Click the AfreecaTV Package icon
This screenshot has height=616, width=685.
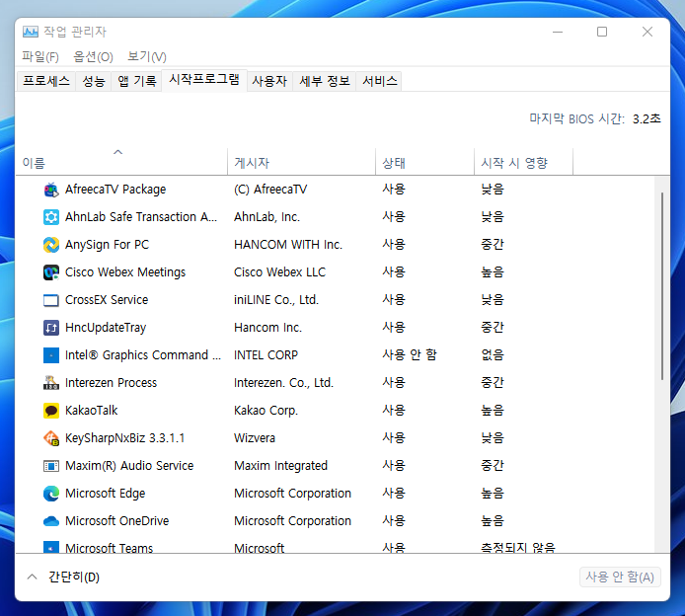(51, 190)
